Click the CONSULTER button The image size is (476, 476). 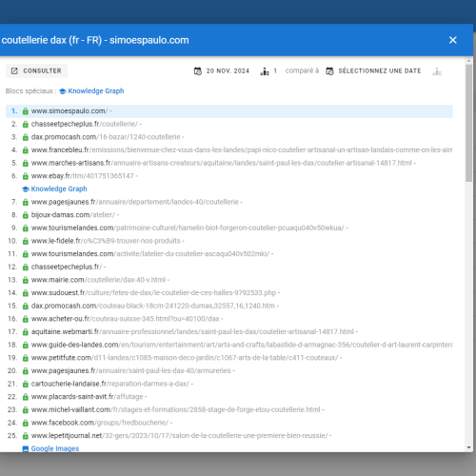click(x=36, y=70)
